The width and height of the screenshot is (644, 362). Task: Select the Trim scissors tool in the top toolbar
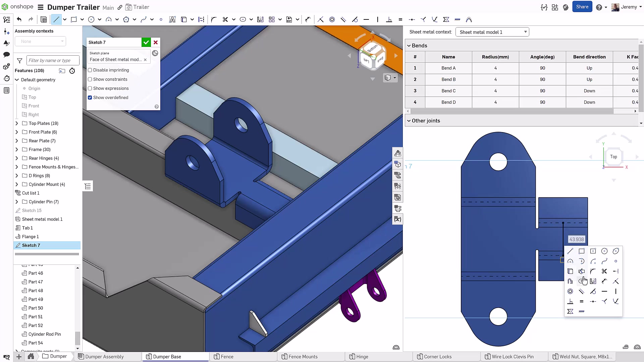click(x=225, y=19)
